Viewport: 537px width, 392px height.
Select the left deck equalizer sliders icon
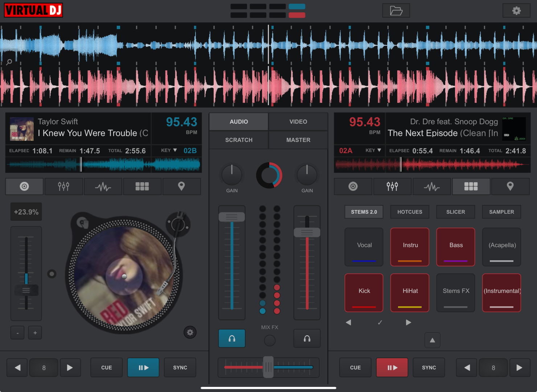(63, 187)
